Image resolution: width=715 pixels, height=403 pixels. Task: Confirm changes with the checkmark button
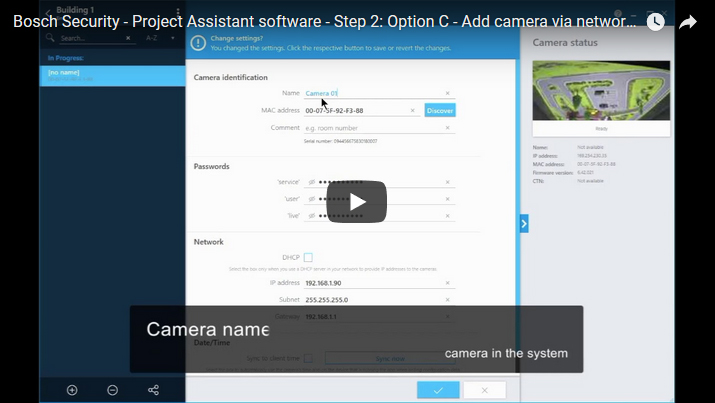[438, 390]
